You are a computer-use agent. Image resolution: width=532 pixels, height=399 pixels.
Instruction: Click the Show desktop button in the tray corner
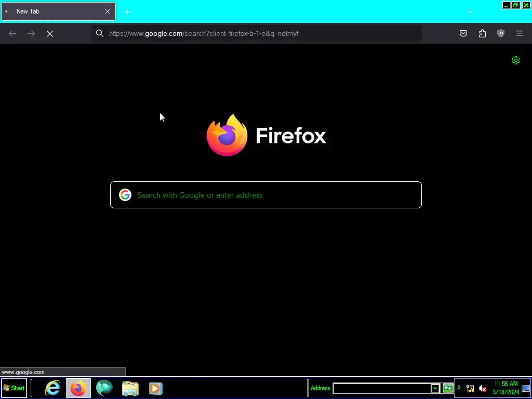tap(526, 389)
